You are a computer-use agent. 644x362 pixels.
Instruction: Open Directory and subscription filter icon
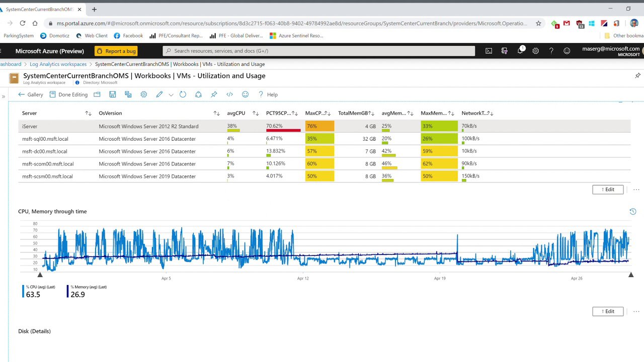point(505,51)
